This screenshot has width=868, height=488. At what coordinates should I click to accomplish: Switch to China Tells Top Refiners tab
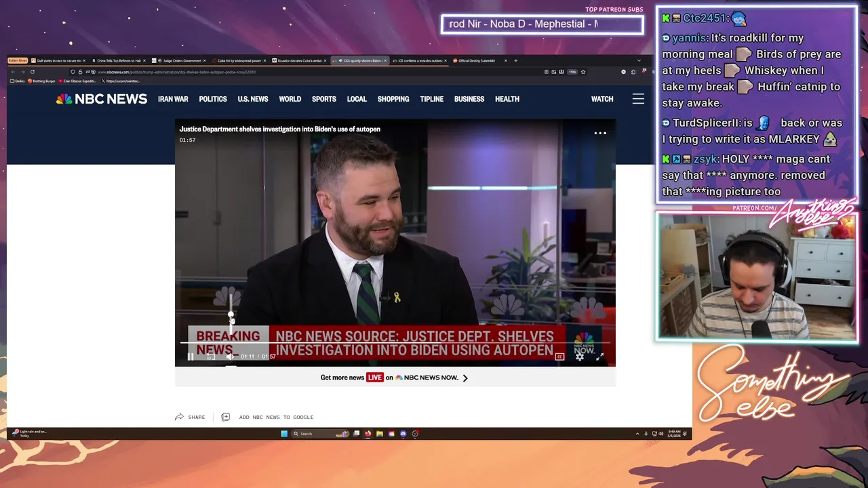[118, 60]
